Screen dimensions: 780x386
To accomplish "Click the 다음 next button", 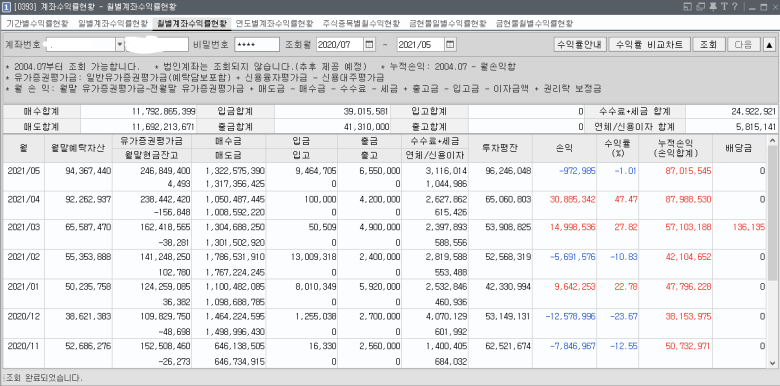I will point(743,45).
